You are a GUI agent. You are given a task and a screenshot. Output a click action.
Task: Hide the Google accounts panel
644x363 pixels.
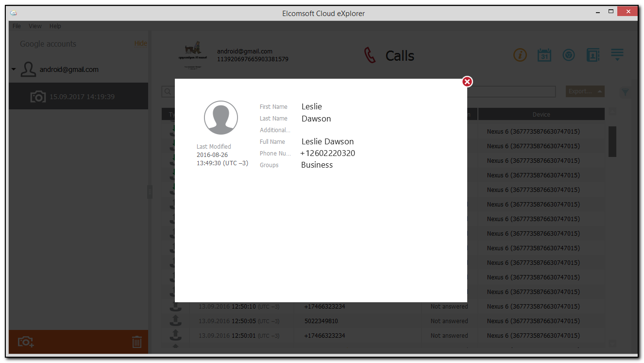click(x=140, y=43)
